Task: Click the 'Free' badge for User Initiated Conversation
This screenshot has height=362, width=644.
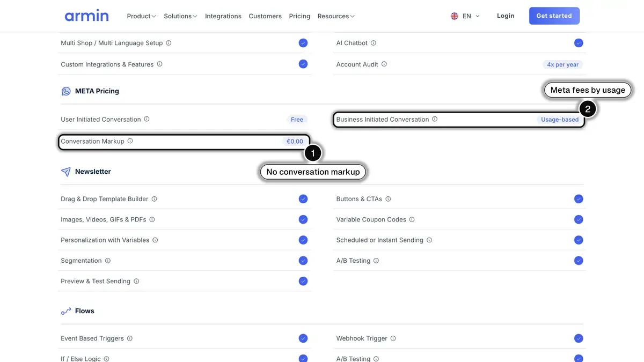Action: 297,120
